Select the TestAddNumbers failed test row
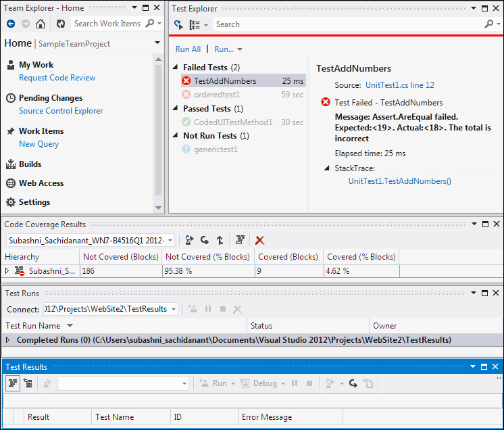The image size is (504, 430). pyautogui.click(x=243, y=80)
